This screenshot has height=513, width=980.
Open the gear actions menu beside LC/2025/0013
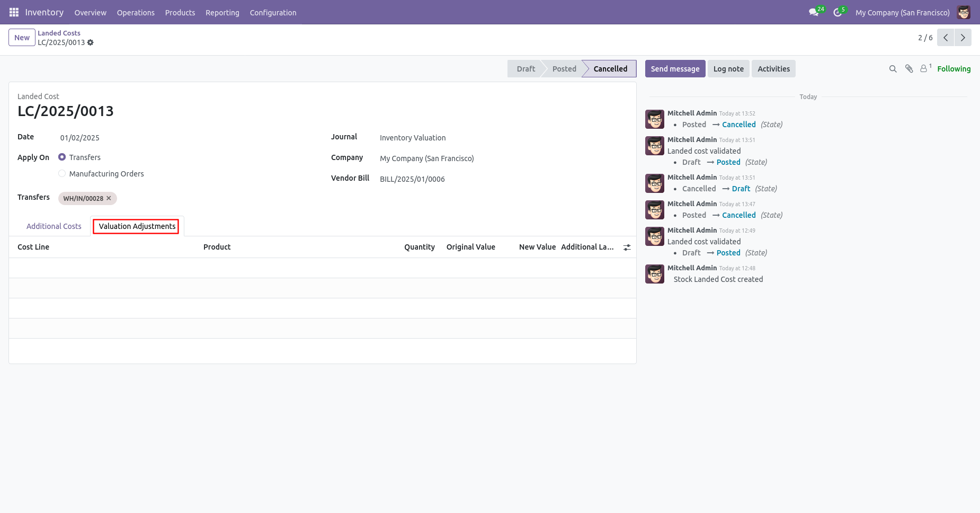pos(91,42)
